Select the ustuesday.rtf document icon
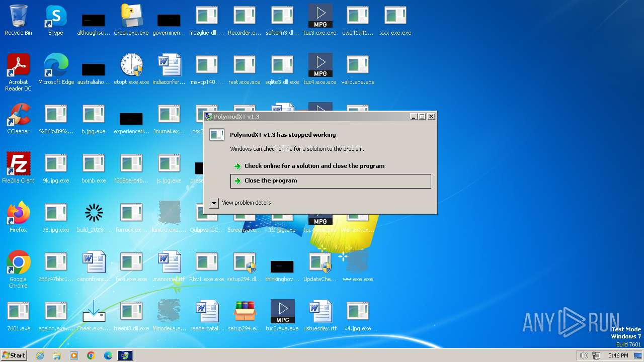 pyautogui.click(x=320, y=316)
